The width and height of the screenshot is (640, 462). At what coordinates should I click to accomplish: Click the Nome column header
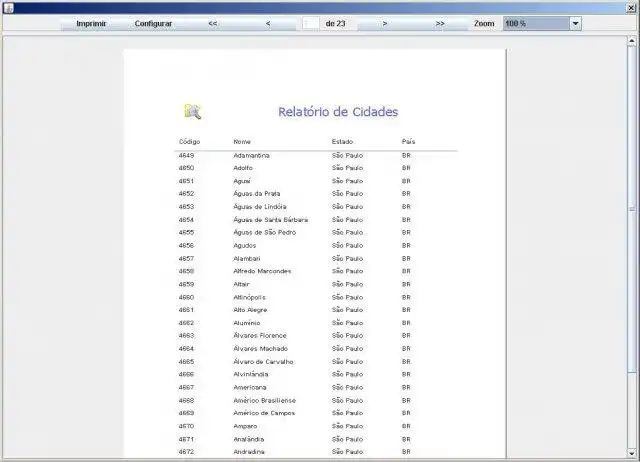pos(242,142)
